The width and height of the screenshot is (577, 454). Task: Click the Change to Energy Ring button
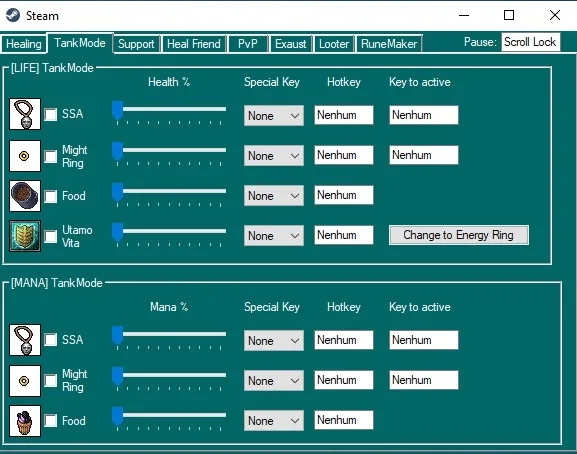pos(459,235)
